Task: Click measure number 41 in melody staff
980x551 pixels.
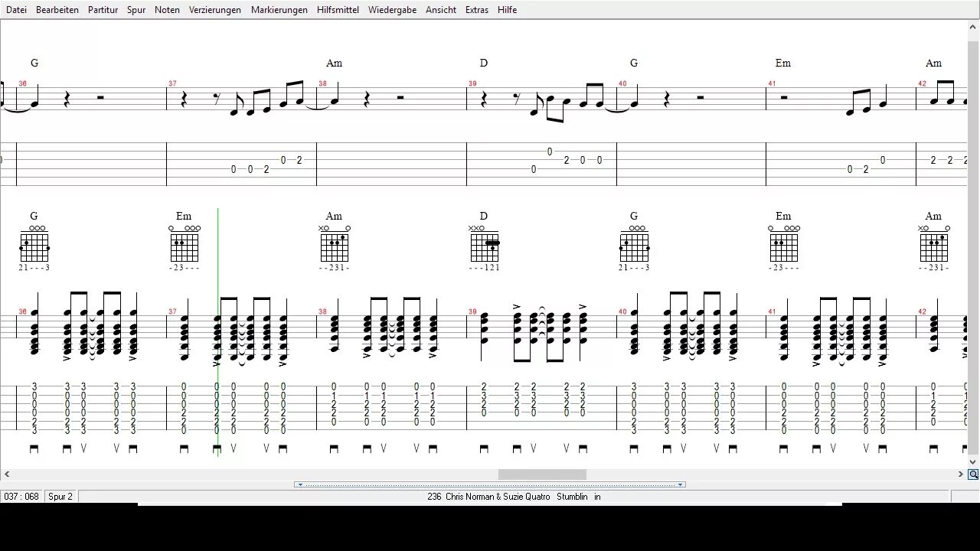Action: [773, 84]
